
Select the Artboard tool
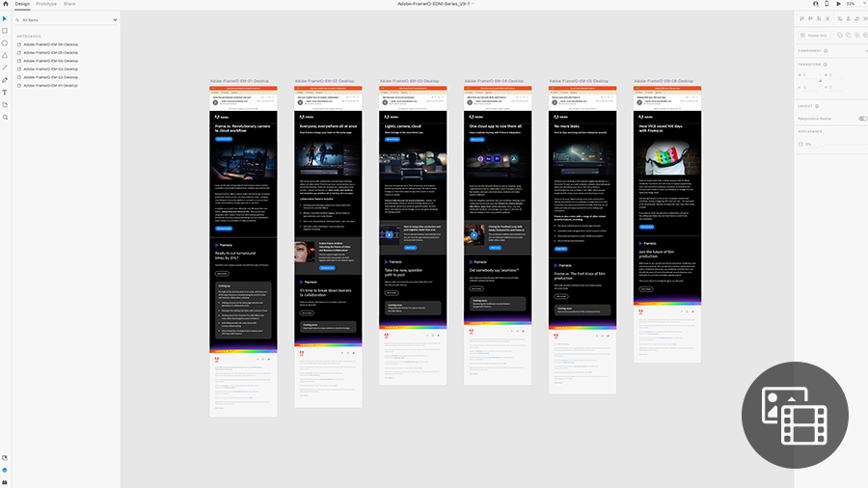point(5,104)
